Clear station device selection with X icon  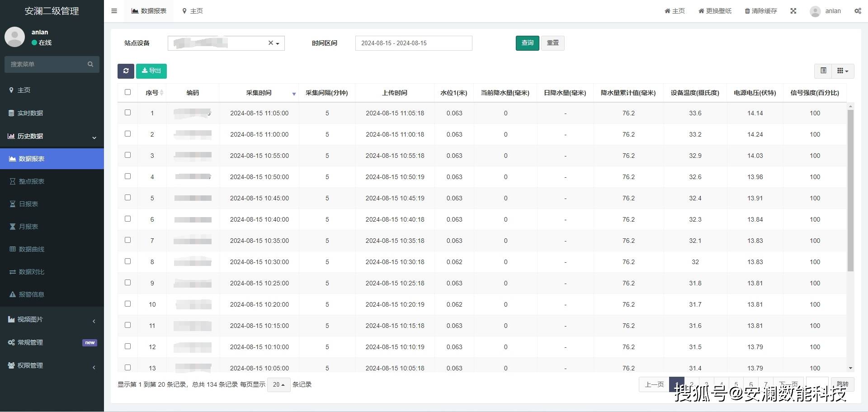point(270,43)
